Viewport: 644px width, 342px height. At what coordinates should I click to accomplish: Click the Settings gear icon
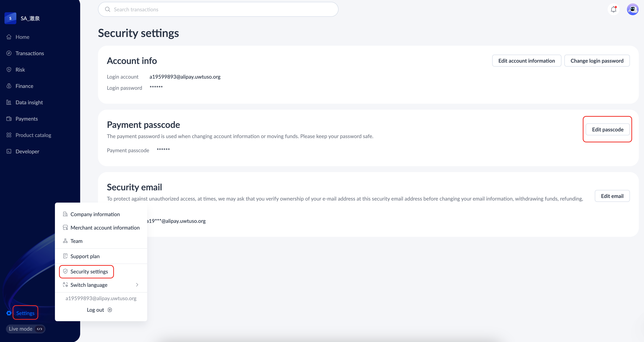(9, 313)
